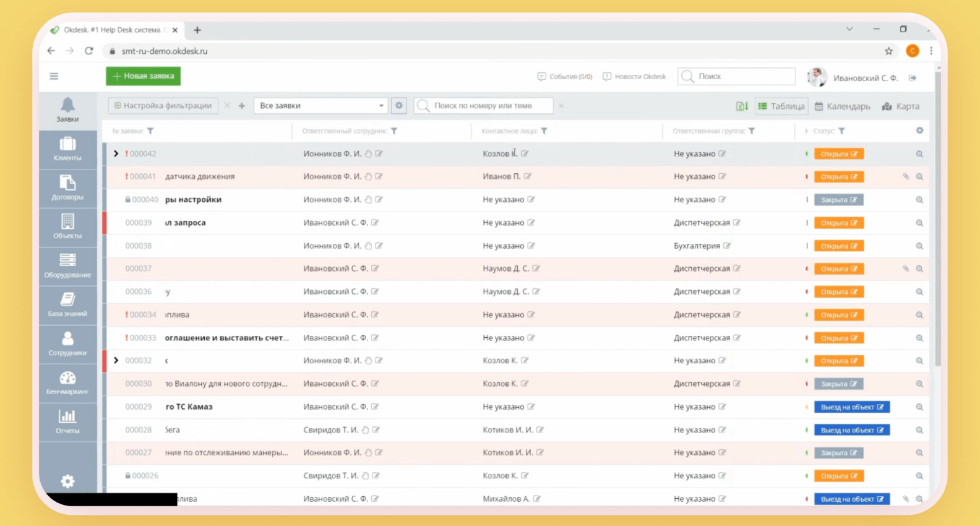Open Договоры from the sidebar
The height and width of the screenshot is (526, 980).
pyautogui.click(x=67, y=188)
